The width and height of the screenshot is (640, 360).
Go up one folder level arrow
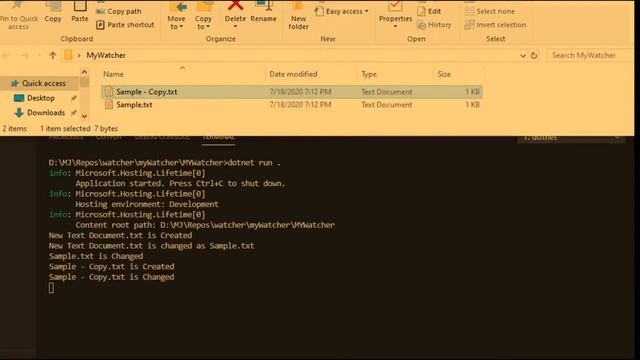53,55
